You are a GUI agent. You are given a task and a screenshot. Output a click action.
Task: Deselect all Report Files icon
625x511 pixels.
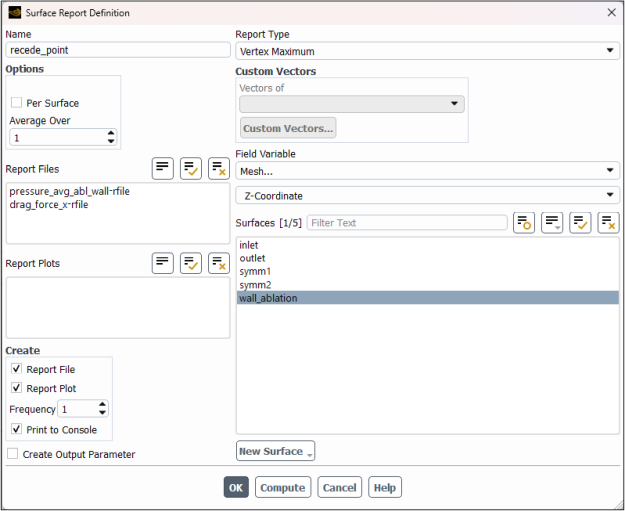[x=219, y=169]
